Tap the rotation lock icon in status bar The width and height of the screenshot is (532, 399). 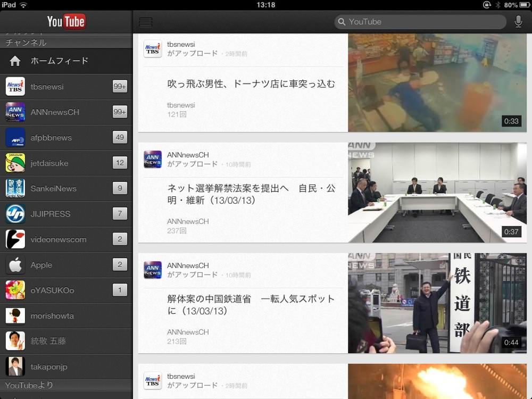click(487, 5)
